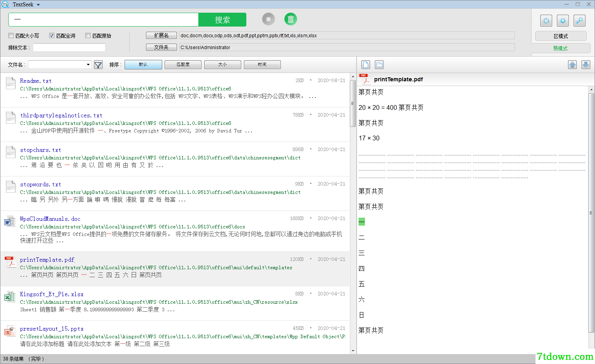
Task: Click the folder path field C:\Users\Administrator
Action: click(347, 47)
